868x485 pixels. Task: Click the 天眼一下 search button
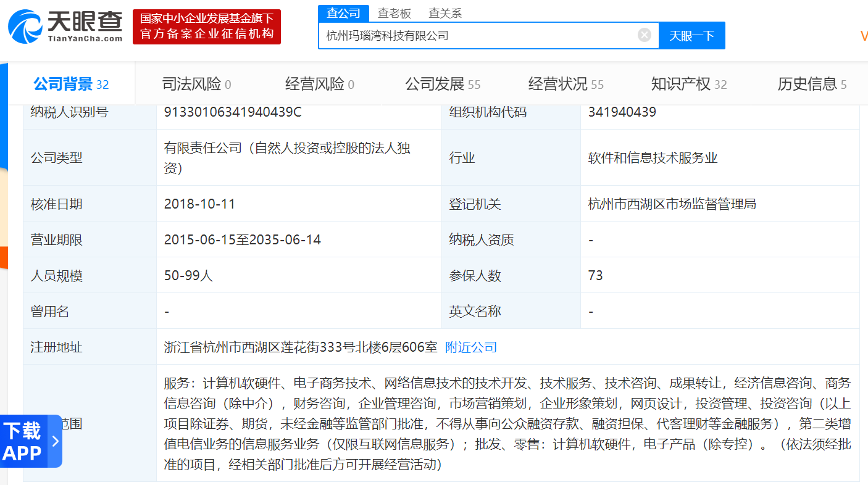[x=692, y=36]
